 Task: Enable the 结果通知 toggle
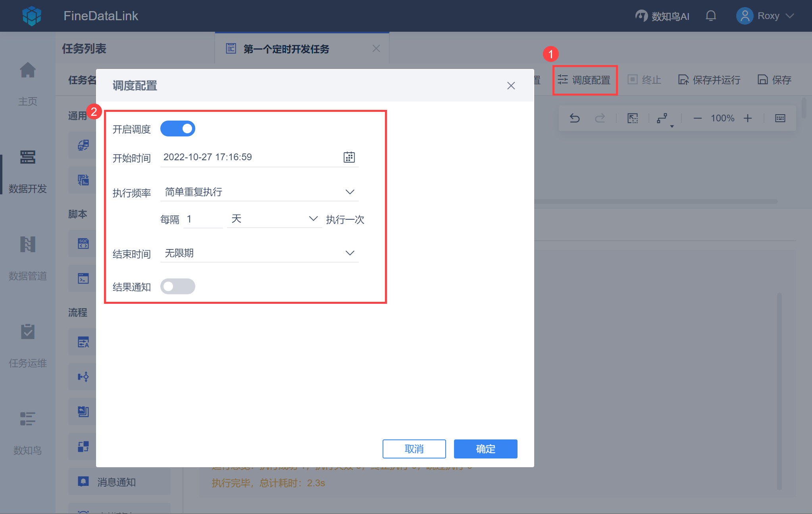click(x=177, y=286)
